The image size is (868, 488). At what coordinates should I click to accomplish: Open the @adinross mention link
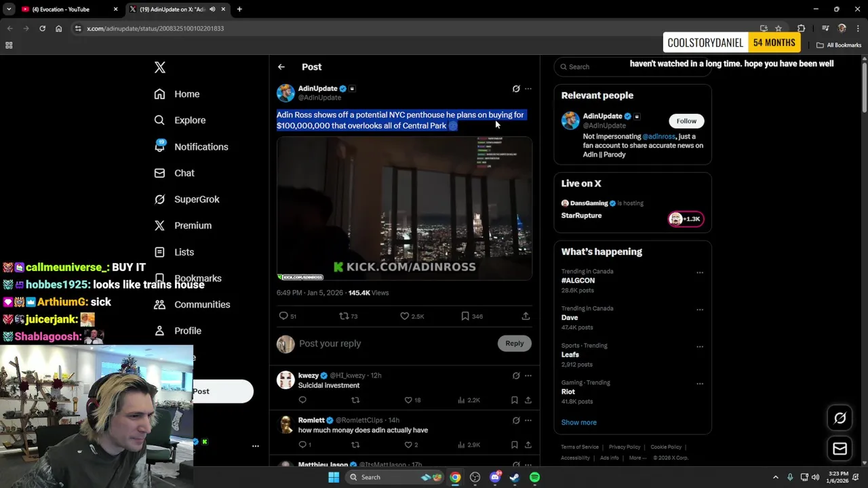coord(658,136)
